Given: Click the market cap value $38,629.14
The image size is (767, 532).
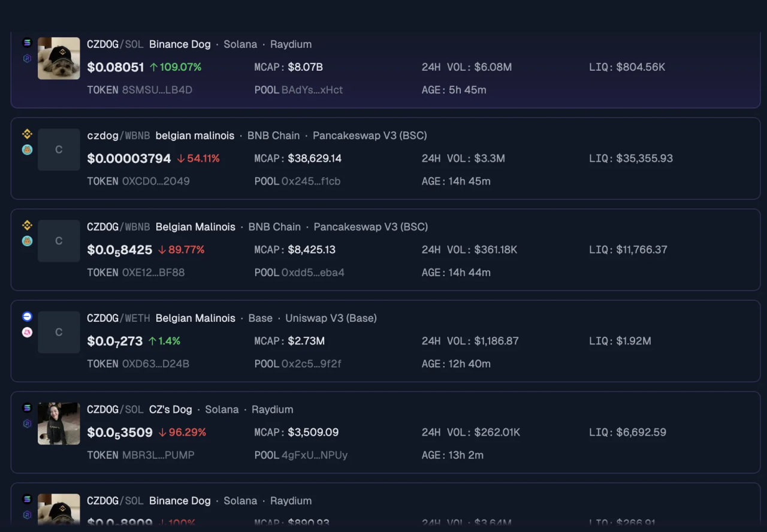Looking at the screenshot, I should [x=315, y=159].
